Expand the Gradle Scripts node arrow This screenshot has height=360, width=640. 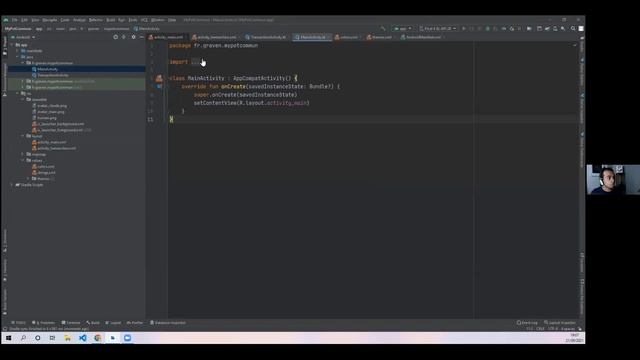click(12, 185)
